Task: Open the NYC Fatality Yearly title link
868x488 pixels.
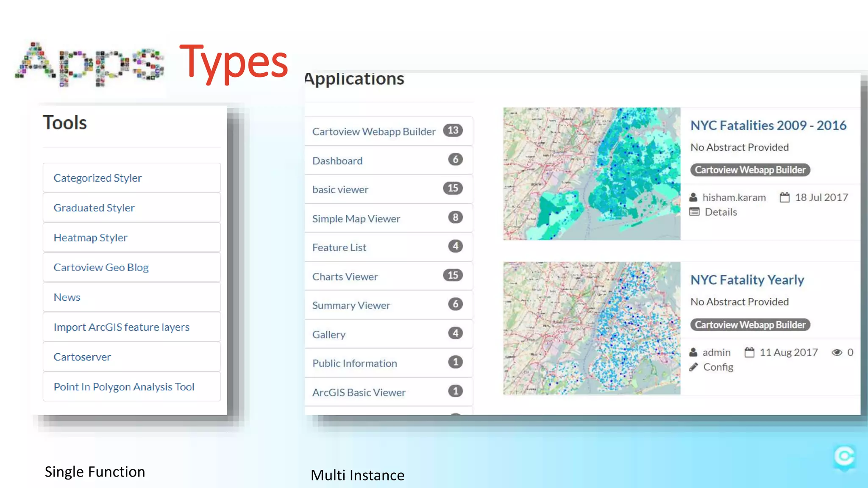Action: pyautogui.click(x=747, y=280)
